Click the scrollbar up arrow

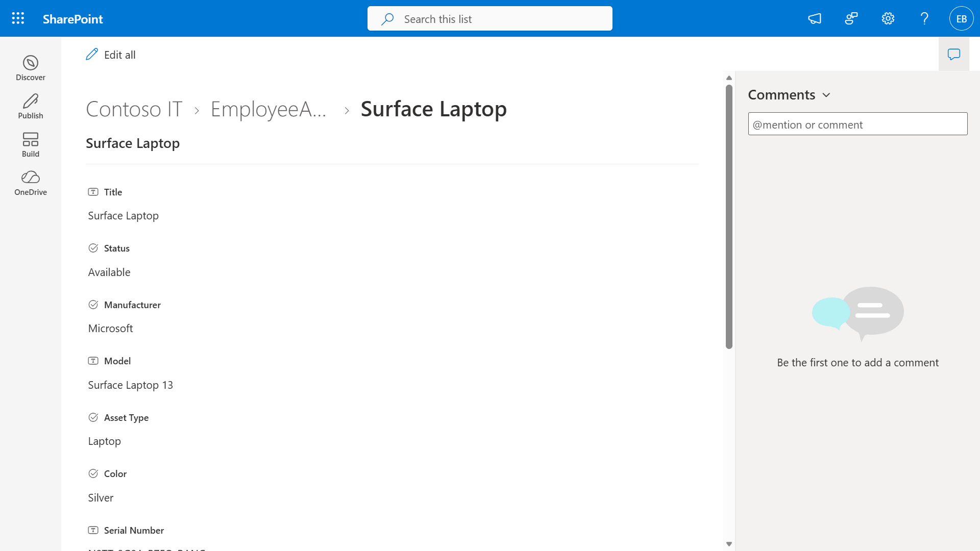(729, 78)
